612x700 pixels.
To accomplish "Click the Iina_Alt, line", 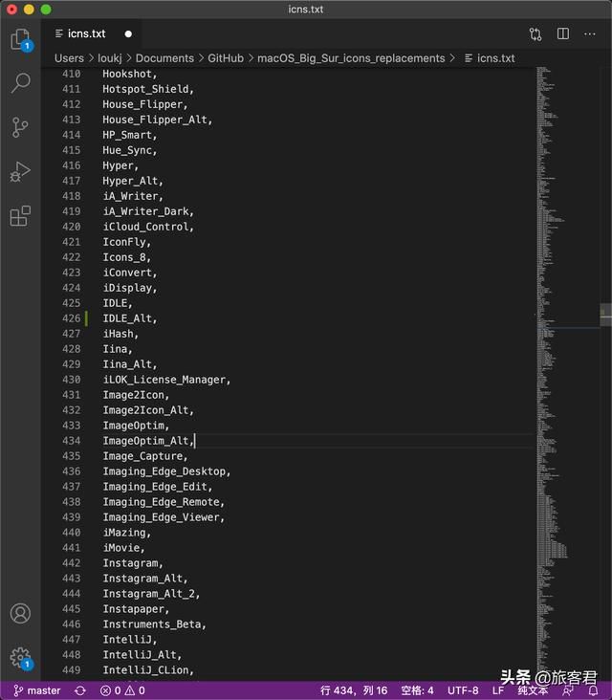I will tap(129, 364).
